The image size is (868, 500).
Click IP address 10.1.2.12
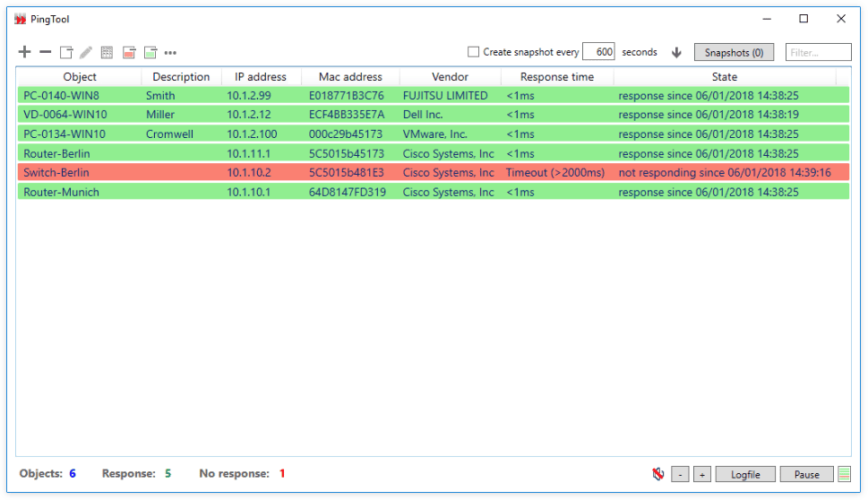pos(248,115)
